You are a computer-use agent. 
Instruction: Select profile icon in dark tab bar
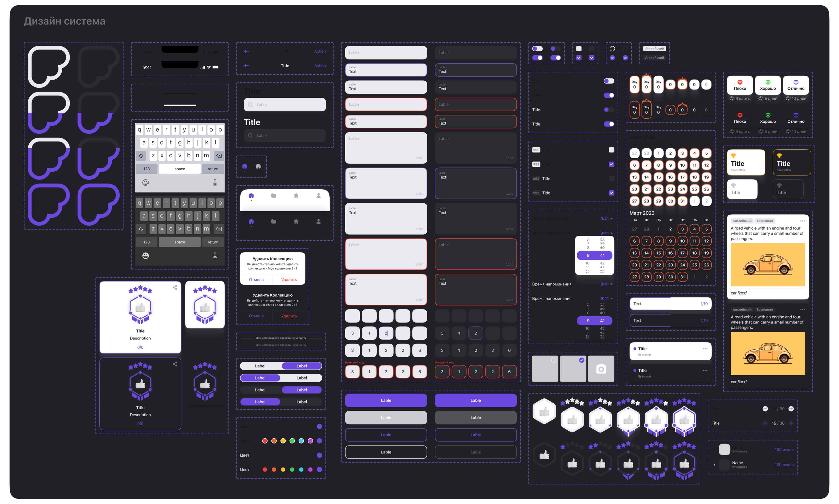coord(318,221)
